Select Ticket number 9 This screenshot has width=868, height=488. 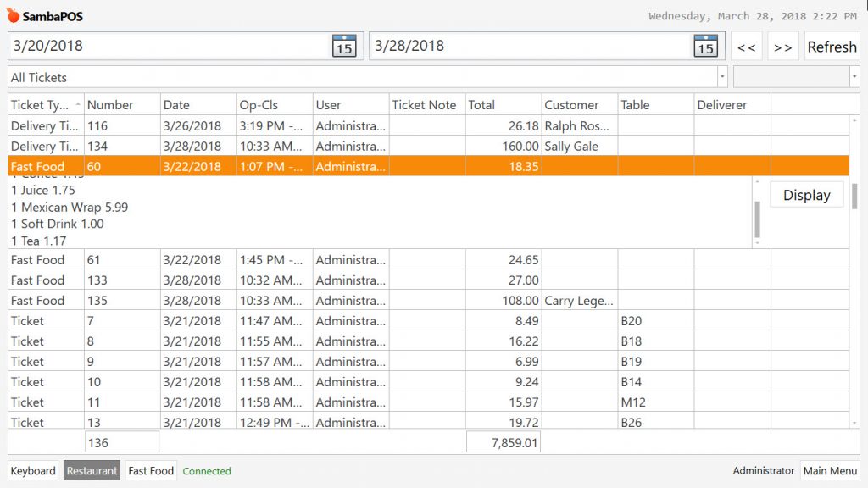(428, 361)
